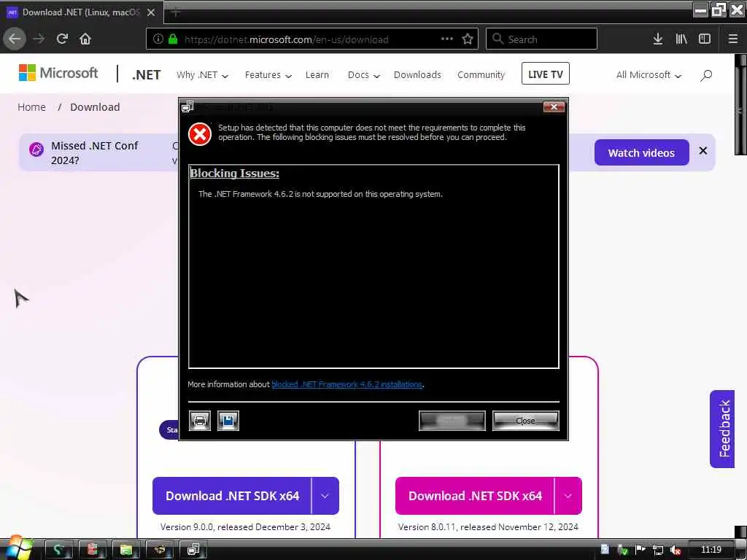The height and width of the screenshot is (560, 747).
Task: Open page actions three-dots menu
Action: point(447,39)
